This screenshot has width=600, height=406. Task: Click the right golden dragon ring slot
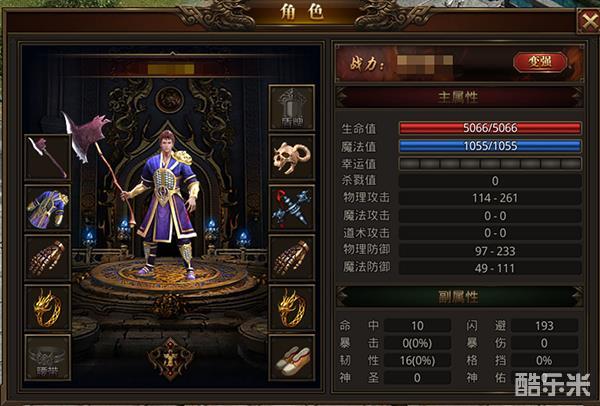[292, 308]
